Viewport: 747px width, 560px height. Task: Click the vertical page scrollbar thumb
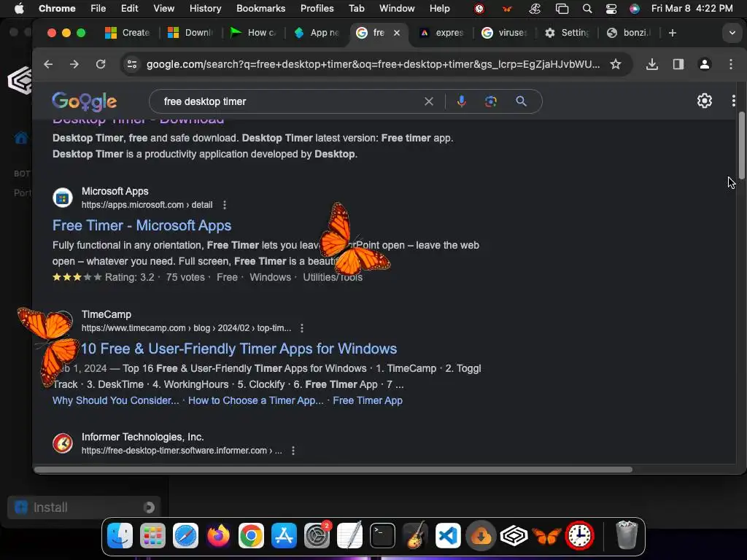pos(741,145)
